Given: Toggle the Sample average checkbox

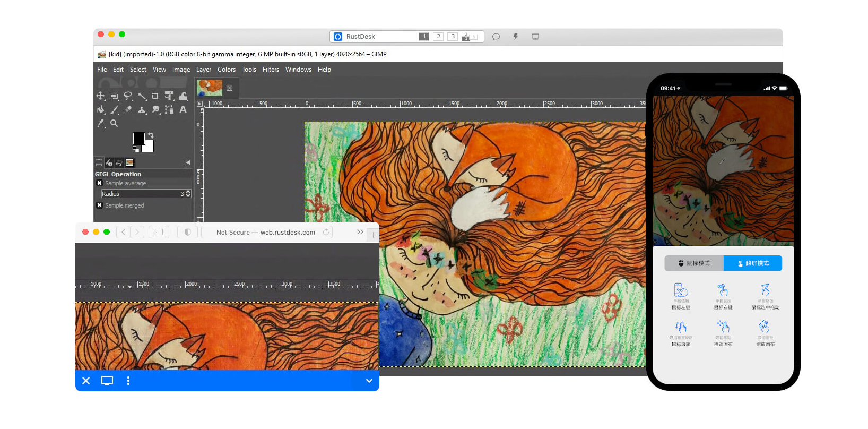Looking at the screenshot, I should tap(99, 183).
